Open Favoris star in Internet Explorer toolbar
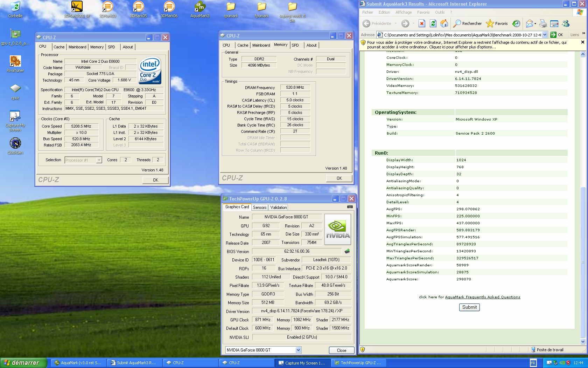 click(x=497, y=23)
